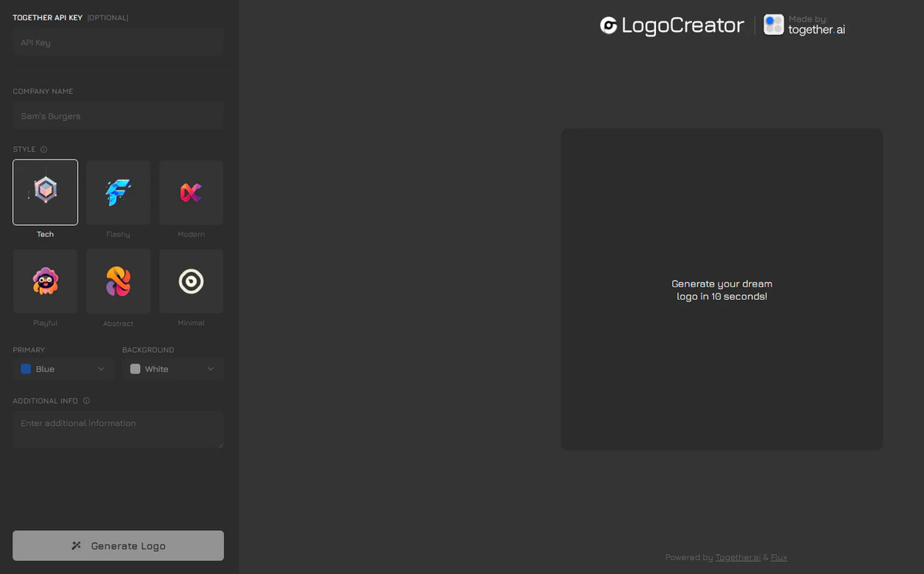
Task: Pick the Modern logo style
Action: click(191, 193)
